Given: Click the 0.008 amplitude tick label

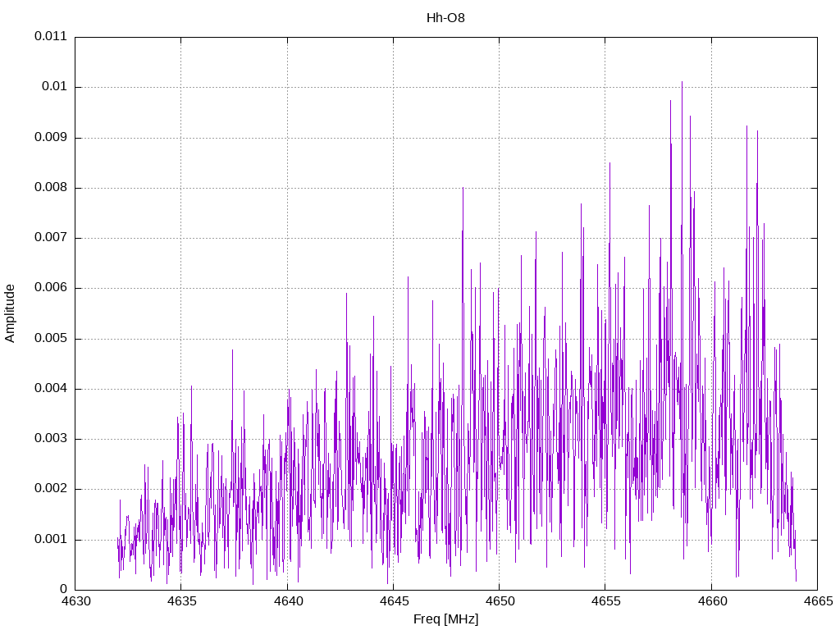Looking at the screenshot, I should tap(50, 188).
